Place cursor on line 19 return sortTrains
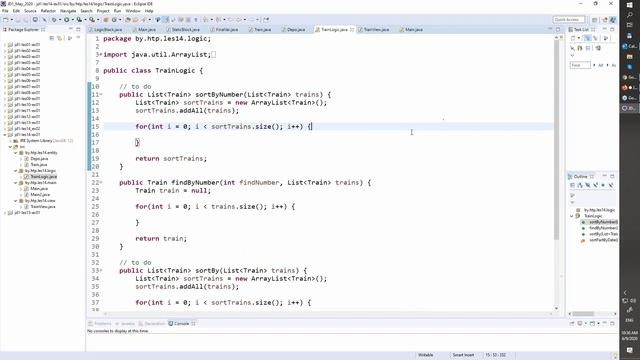640x360 pixels. (x=171, y=159)
